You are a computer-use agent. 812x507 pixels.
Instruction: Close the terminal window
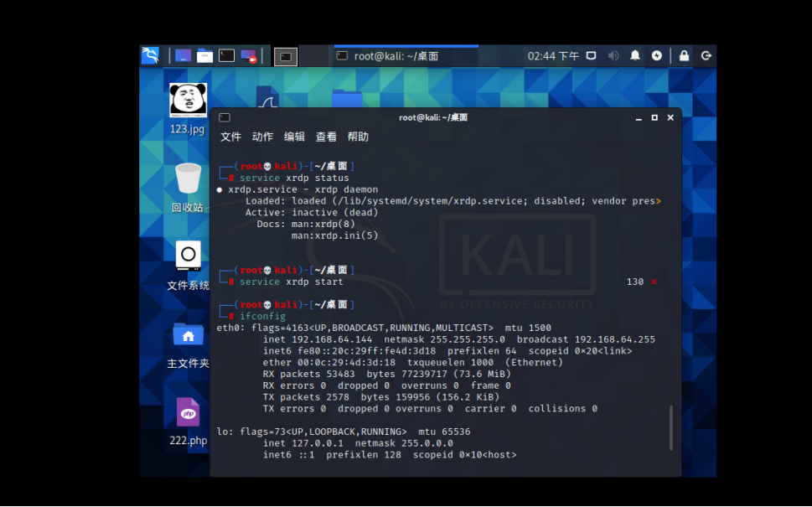coord(670,117)
